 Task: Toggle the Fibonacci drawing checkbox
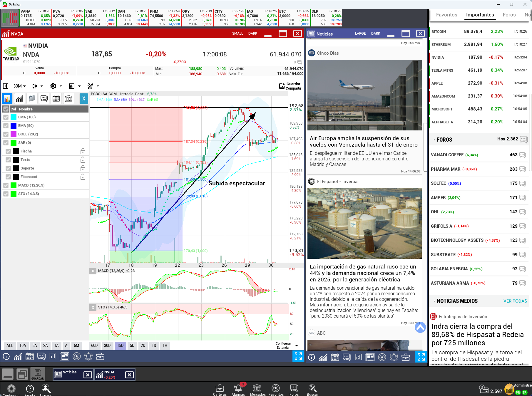coord(8,177)
